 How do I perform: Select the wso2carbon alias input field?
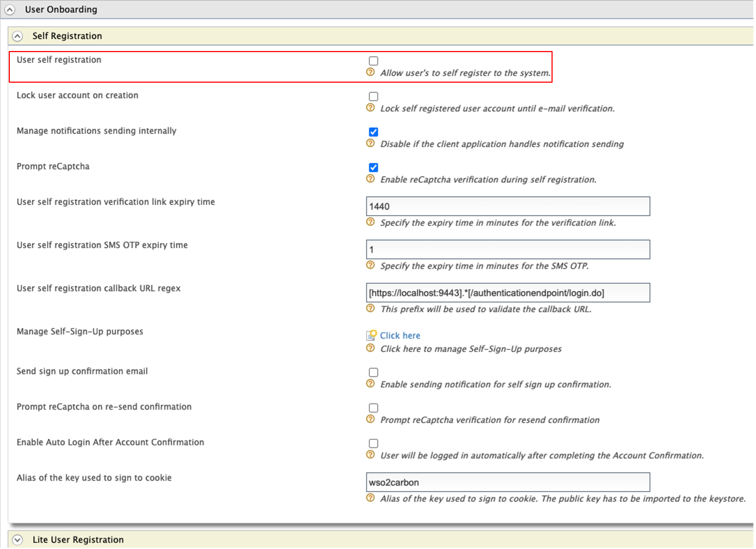[508, 482]
